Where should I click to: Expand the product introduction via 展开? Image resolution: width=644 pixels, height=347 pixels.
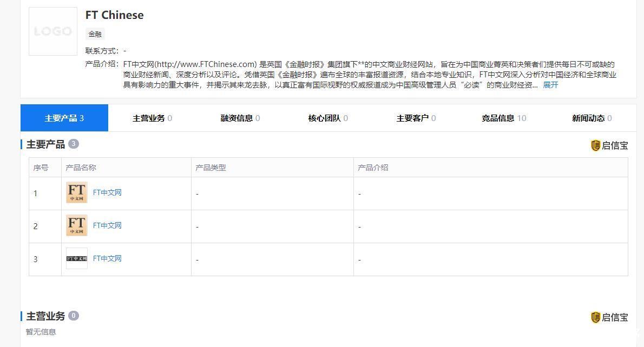point(550,85)
